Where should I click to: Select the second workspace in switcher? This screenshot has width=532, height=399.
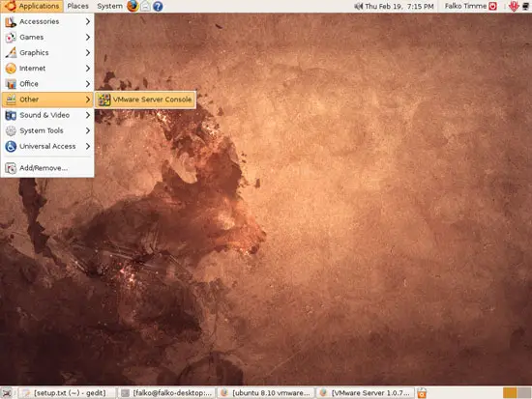(524, 393)
